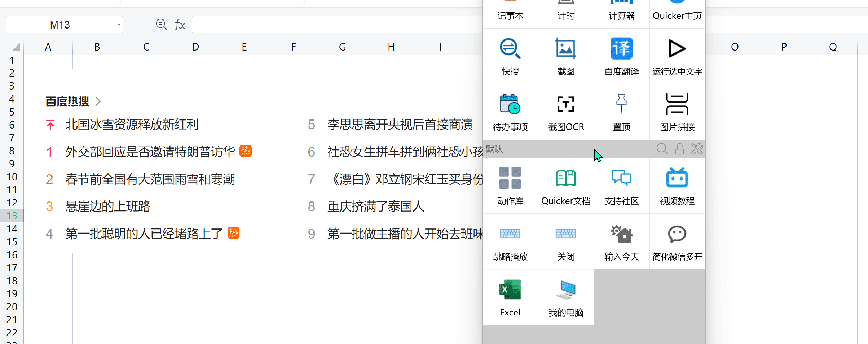This screenshot has width=868, height=344.
Task: Open Quicker主页 homepage action
Action: click(x=677, y=14)
